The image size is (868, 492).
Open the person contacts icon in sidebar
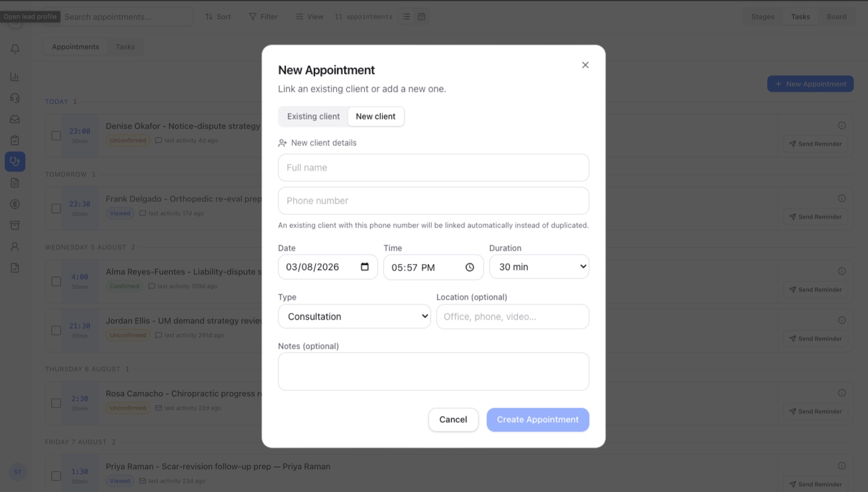15,246
